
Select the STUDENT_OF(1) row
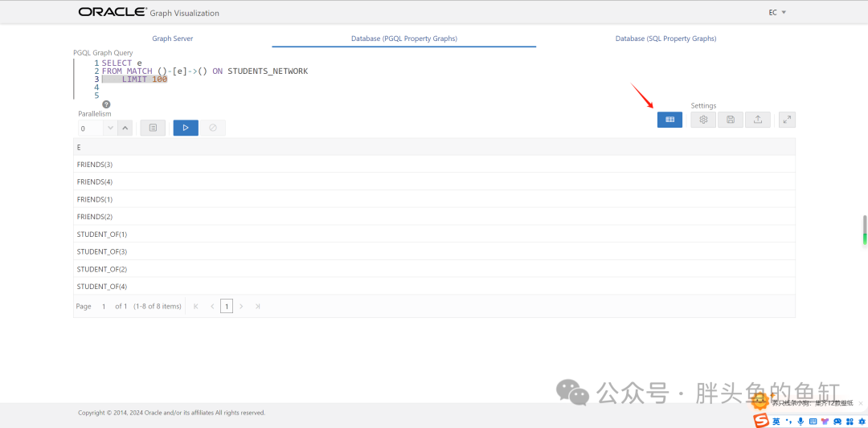pos(434,234)
